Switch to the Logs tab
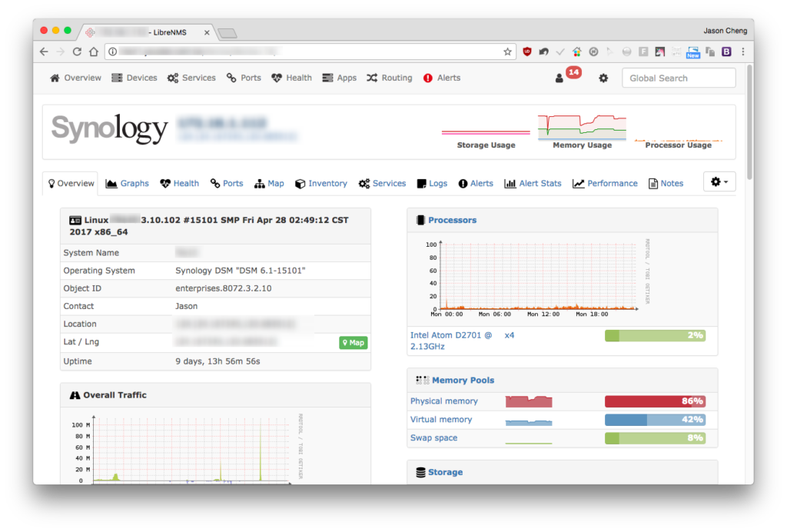 tap(432, 183)
